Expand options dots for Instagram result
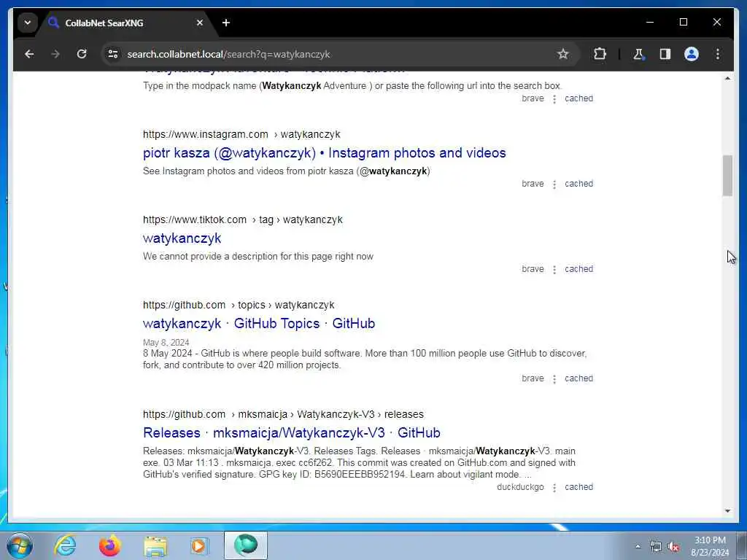This screenshot has height=560, width=747. pyautogui.click(x=554, y=184)
